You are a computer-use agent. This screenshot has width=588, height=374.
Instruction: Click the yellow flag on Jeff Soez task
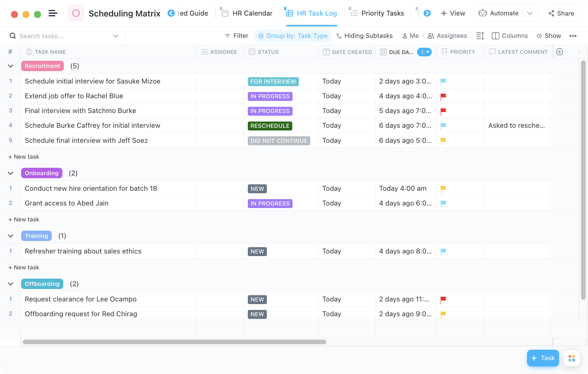coord(443,141)
